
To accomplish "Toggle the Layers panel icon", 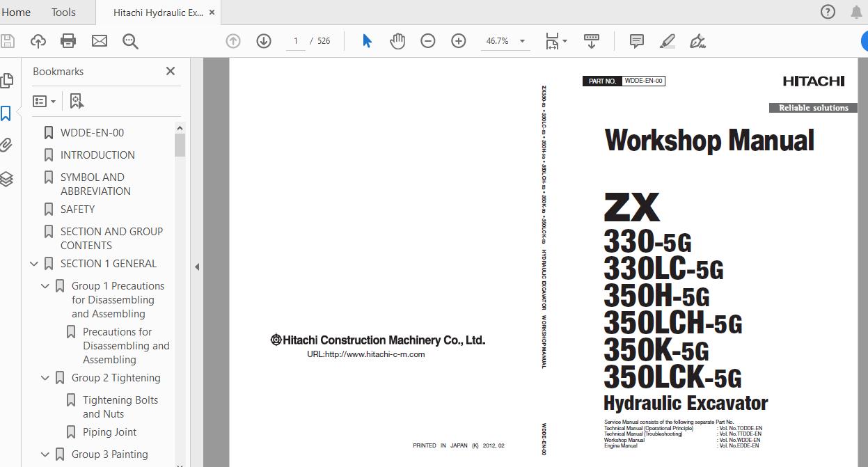I will pyautogui.click(x=6, y=179).
